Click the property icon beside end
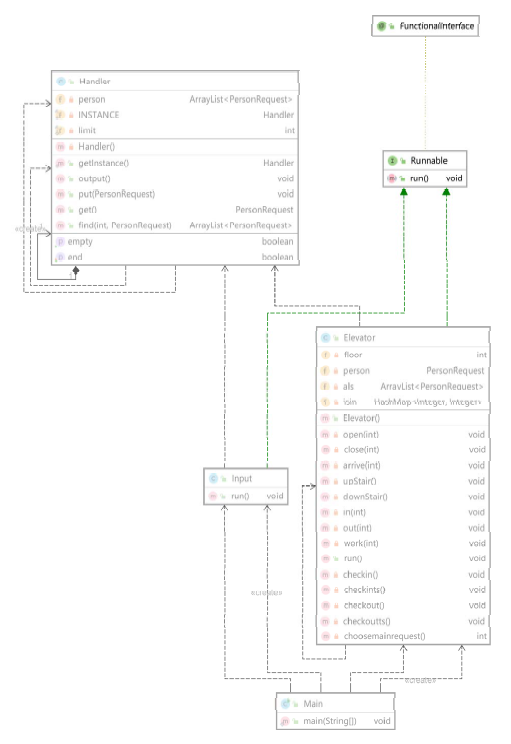511x744 pixels. 60,257
